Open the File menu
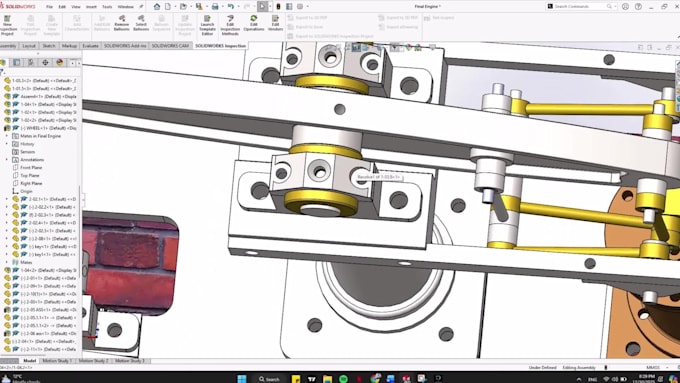This screenshot has width=680, height=383. (x=49, y=7)
